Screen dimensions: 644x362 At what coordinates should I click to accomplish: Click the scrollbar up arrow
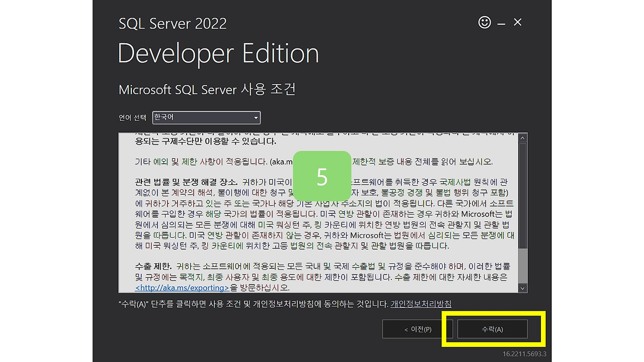pyautogui.click(x=522, y=137)
